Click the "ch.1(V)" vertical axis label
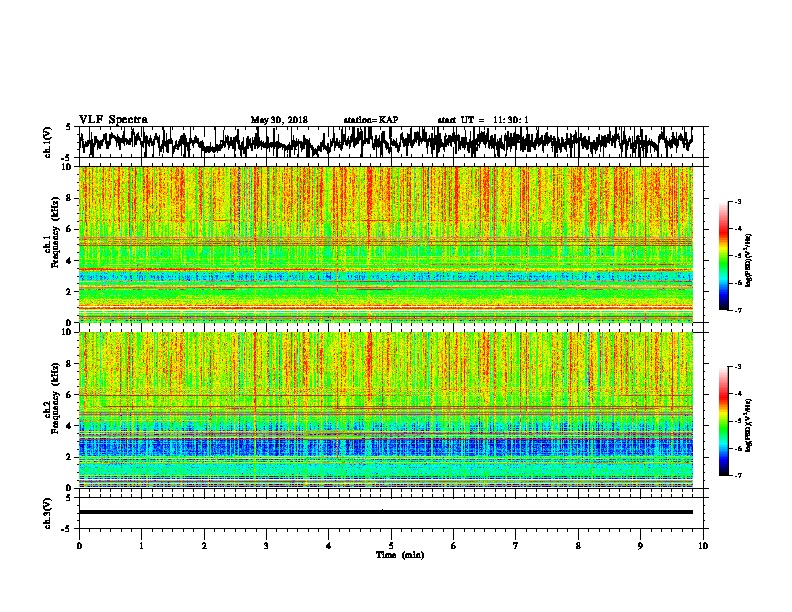Viewport: 792px width, 612px height. (47, 142)
